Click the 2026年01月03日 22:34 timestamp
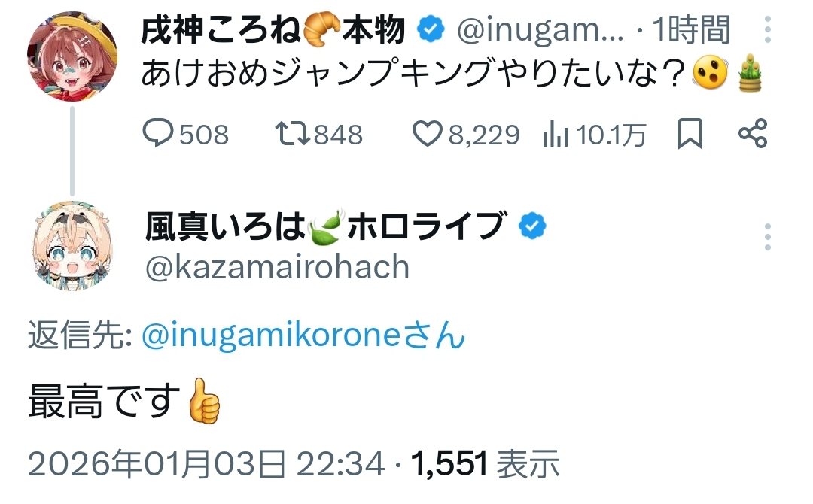 [x=206, y=465]
